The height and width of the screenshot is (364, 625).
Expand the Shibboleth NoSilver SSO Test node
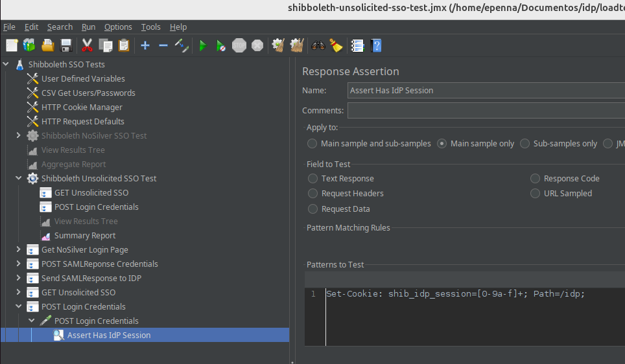19,136
